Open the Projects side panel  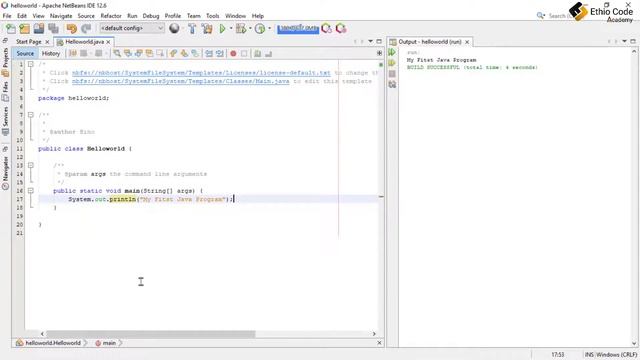pos(5,62)
